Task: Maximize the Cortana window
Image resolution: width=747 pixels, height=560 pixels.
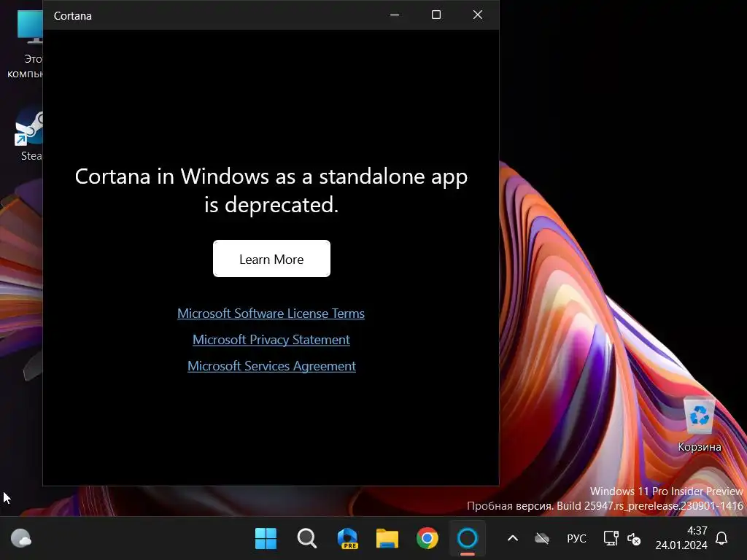Action: [x=436, y=15]
